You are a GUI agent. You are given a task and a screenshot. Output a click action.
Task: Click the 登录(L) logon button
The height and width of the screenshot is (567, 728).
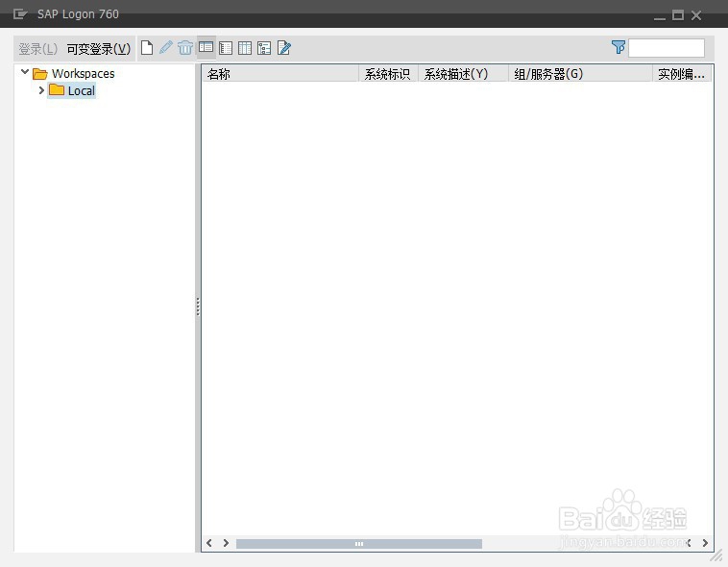pos(38,49)
